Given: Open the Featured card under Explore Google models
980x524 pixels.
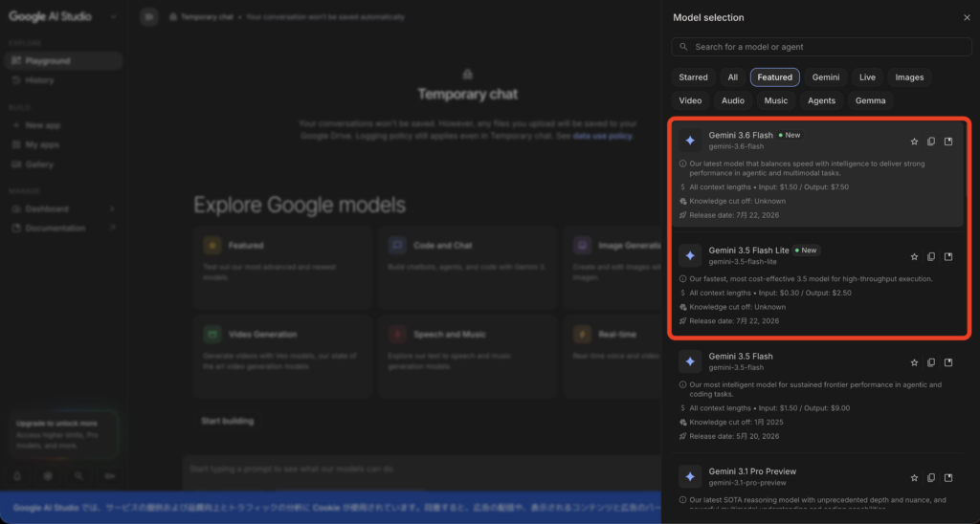Looking at the screenshot, I should [x=282, y=268].
